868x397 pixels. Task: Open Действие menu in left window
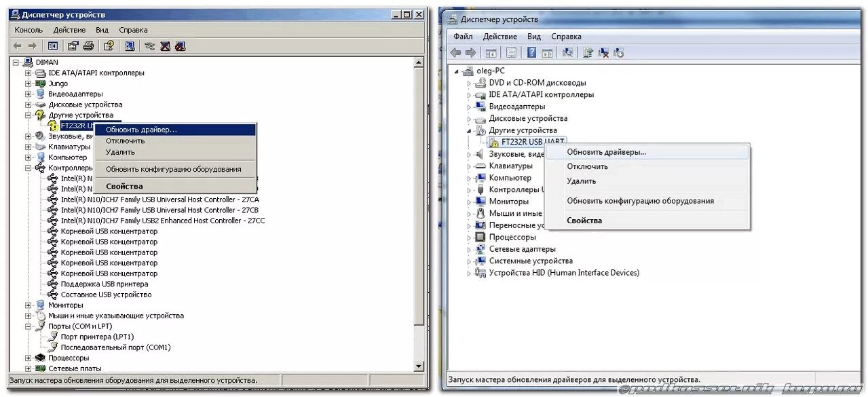[x=69, y=30]
